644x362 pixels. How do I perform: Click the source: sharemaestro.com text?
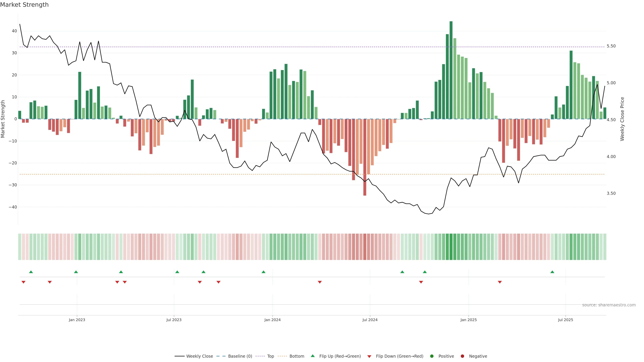[609, 305]
